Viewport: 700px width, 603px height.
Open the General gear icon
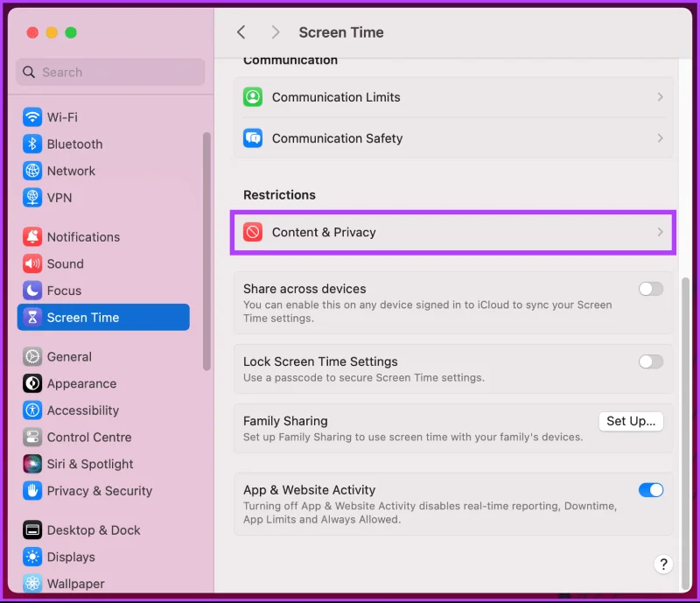(x=32, y=356)
